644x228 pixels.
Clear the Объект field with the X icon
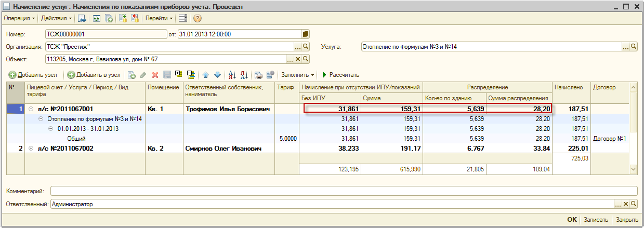click(x=298, y=59)
